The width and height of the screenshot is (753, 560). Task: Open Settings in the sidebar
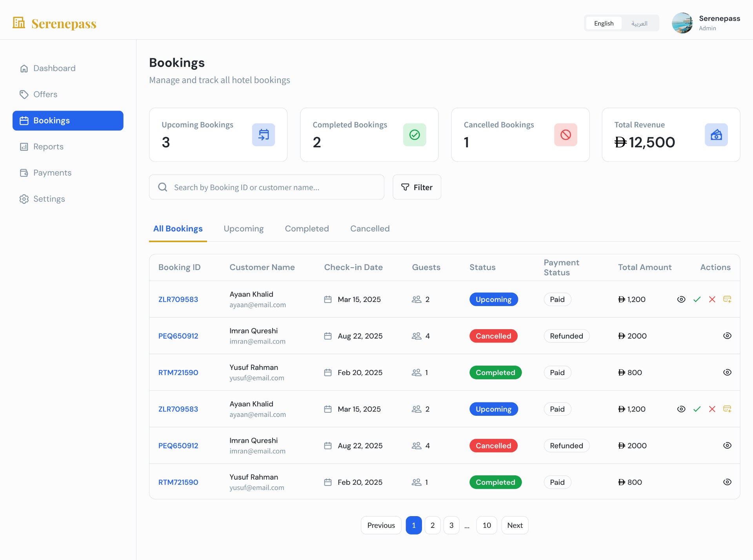(x=68, y=199)
